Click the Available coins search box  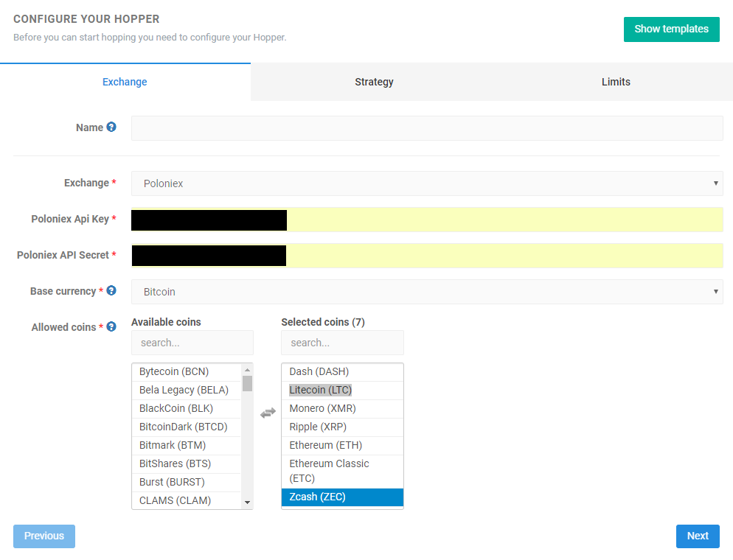click(x=192, y=343)
